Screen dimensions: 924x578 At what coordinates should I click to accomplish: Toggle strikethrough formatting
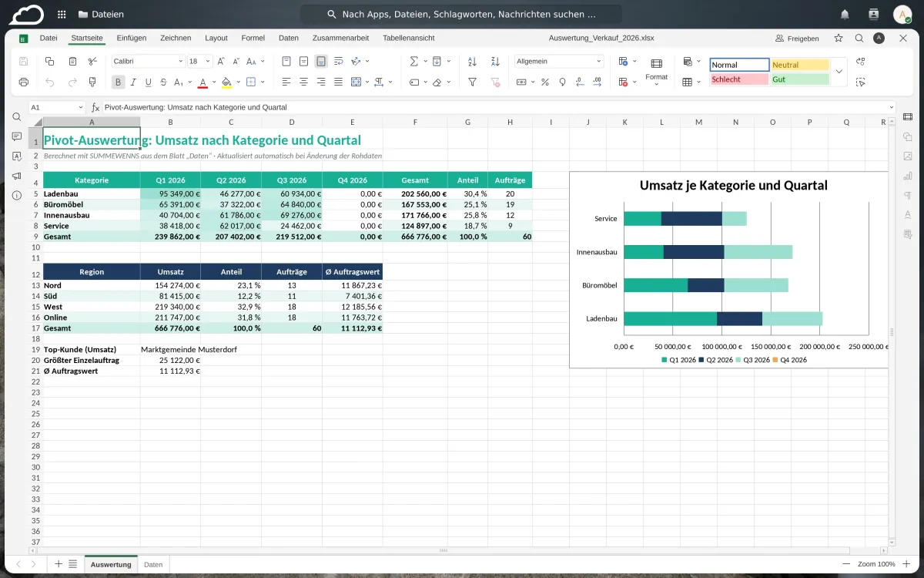coord(163,82)
